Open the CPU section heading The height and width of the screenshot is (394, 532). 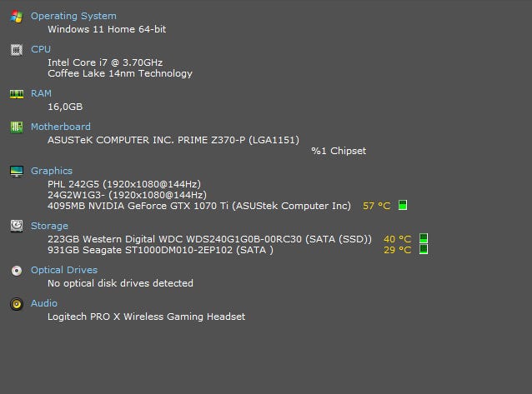click(x=41, y=49)
